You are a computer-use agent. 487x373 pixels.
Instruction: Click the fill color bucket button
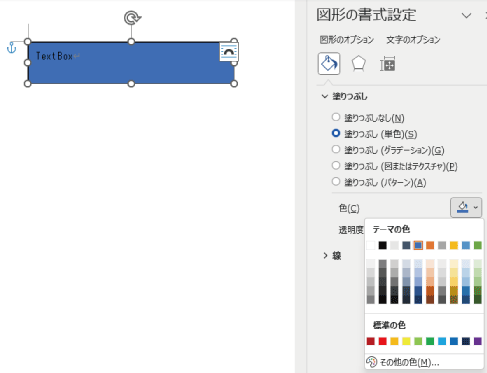462,207
